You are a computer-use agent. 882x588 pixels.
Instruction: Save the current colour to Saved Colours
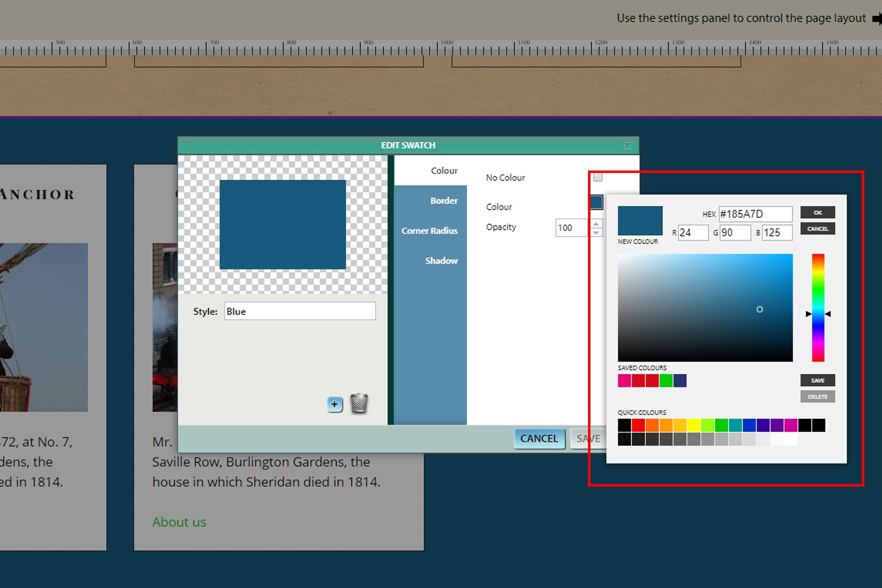pos(817,380)
